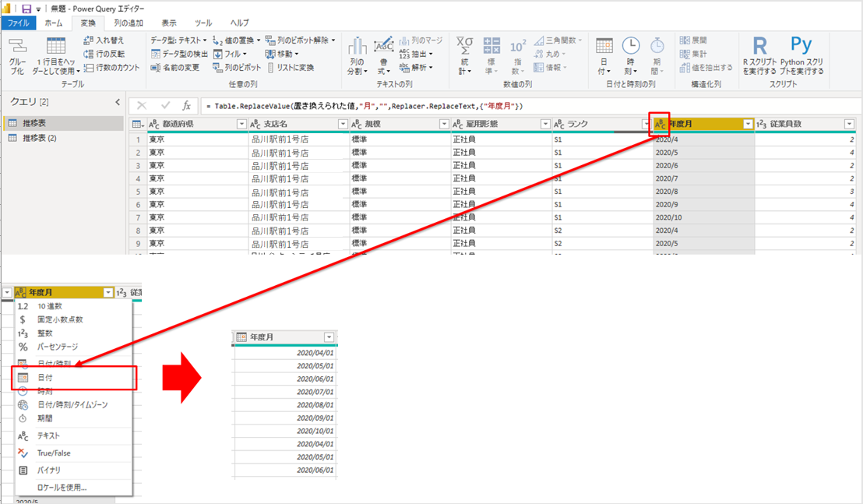This screenshot has height=504, width=863.
Task: Open the 従業員数 column filter dropdown
Action: (849, 124)
